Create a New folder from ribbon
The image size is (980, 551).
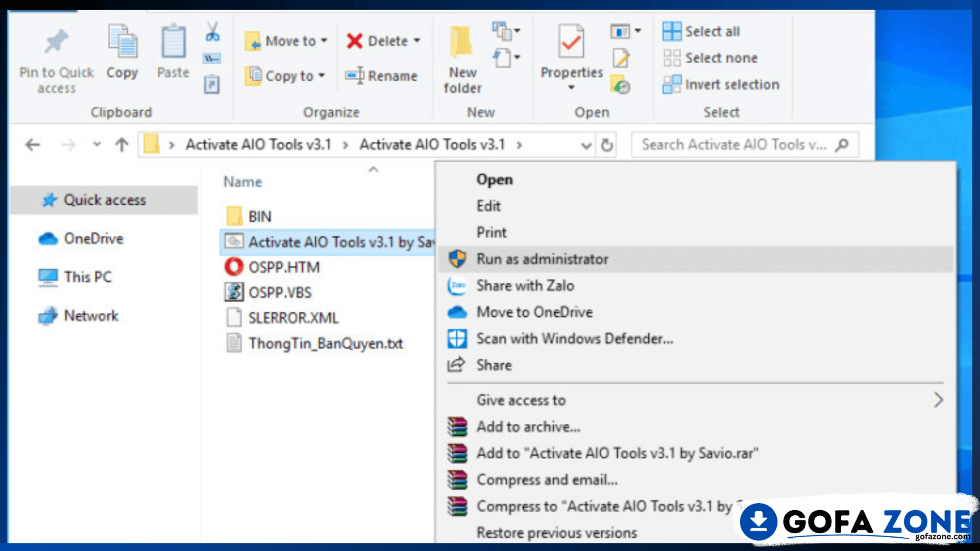coord(462,60)
